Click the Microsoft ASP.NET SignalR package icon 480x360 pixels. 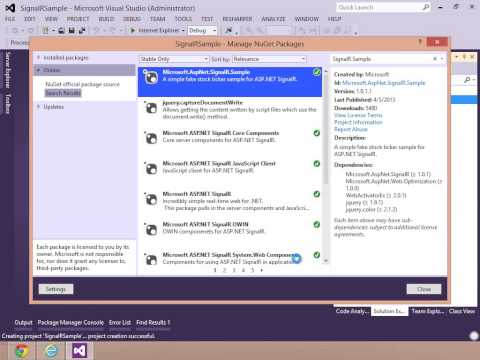(x=151, y=199)
